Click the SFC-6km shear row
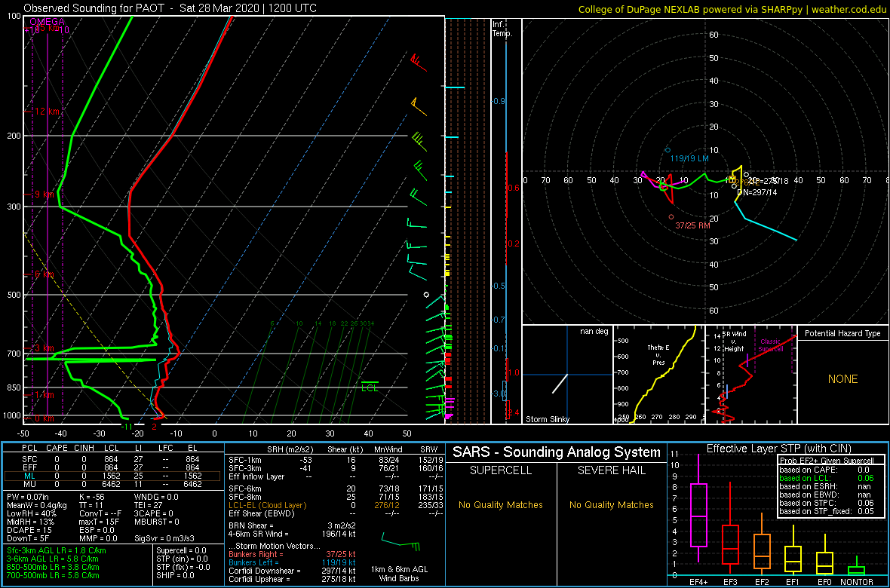 [335, 490]
